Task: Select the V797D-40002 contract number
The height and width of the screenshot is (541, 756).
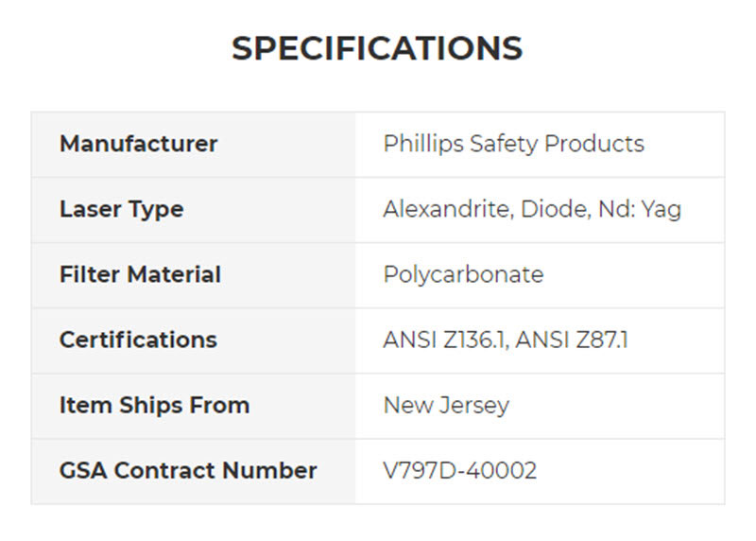Action: pos(460,470)
